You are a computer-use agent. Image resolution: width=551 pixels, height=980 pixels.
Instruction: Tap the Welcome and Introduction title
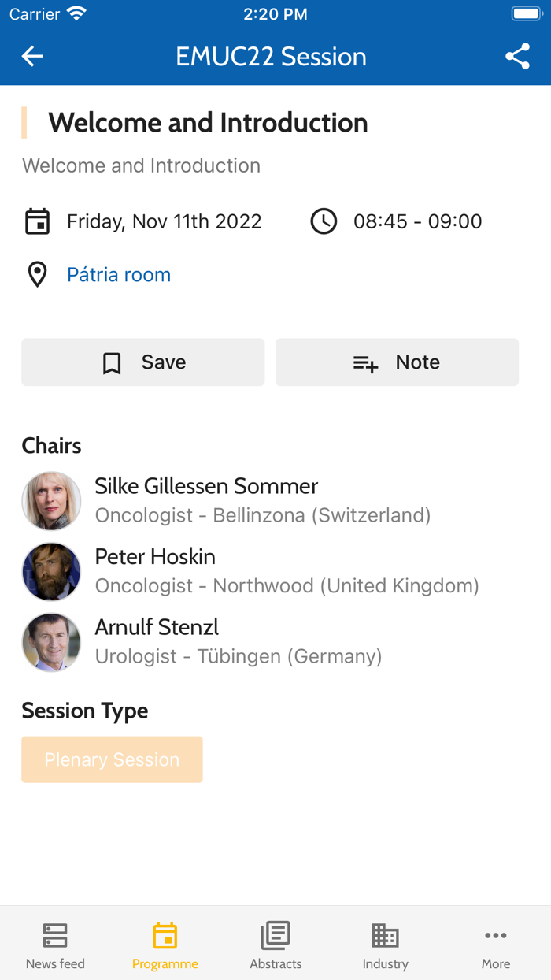click(208, 123)
